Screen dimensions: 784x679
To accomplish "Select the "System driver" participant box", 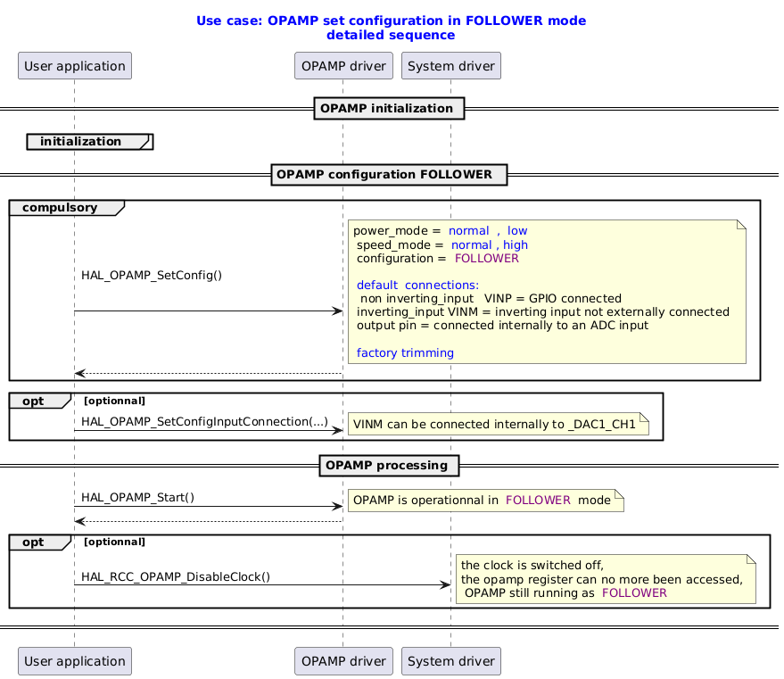I will [451, 65].
